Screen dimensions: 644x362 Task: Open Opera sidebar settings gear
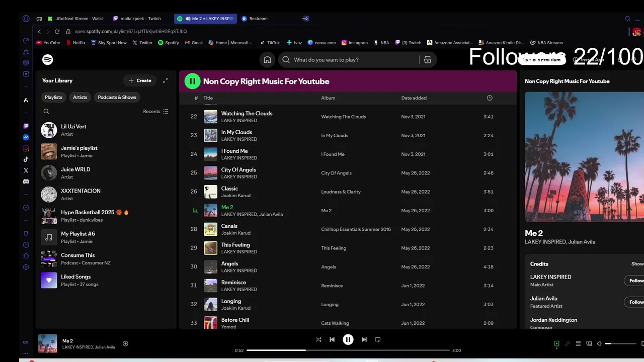[x=26, y=267]
